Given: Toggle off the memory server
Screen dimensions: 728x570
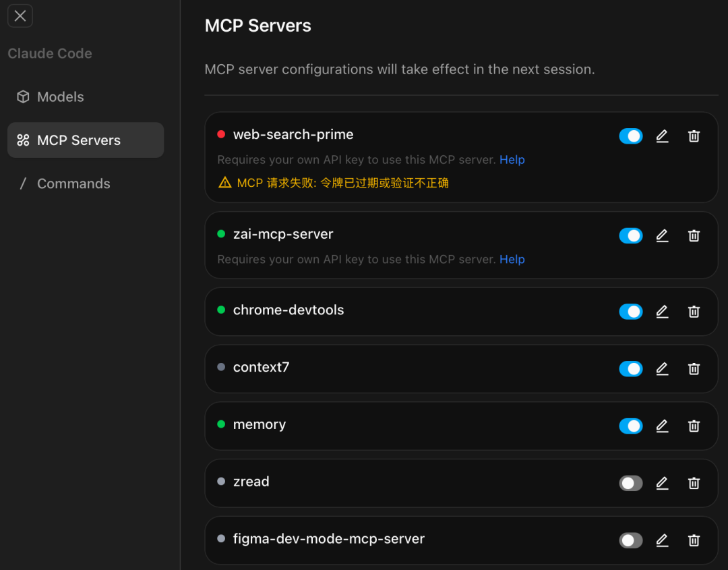Looking at the screenshot, I should click(x=631, y=426).
